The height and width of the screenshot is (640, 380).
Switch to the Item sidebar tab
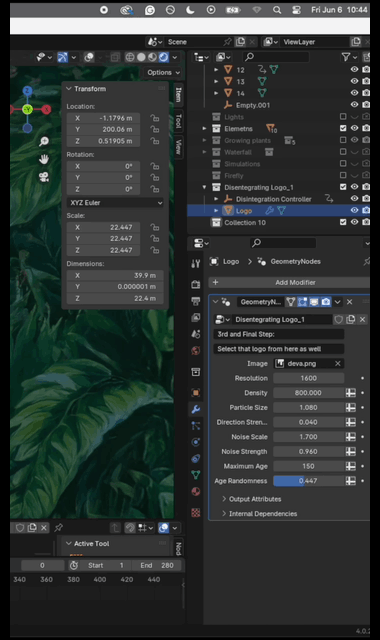point(178,94)
